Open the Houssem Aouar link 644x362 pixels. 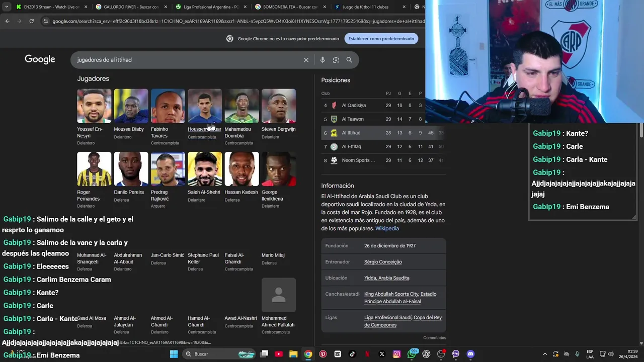point(204,129)
